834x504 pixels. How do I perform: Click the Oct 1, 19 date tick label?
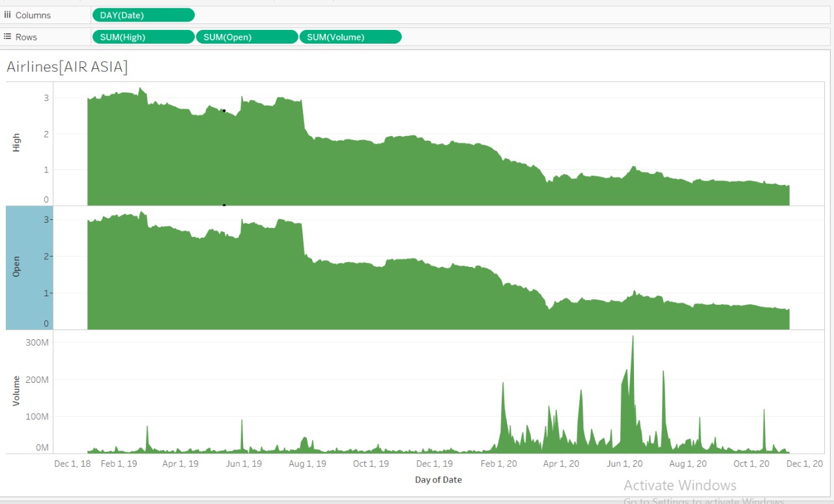click(x=370, y=464)
